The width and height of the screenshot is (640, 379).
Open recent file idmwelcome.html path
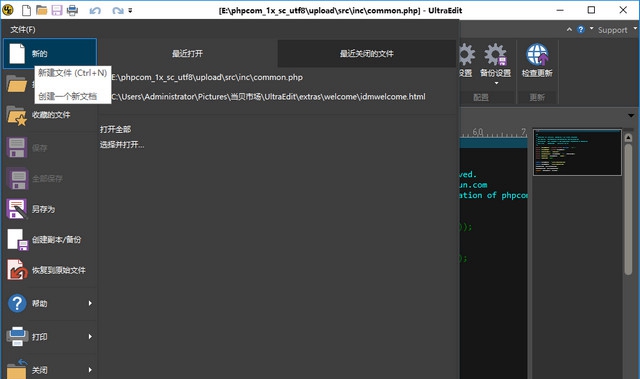[268, 97]
